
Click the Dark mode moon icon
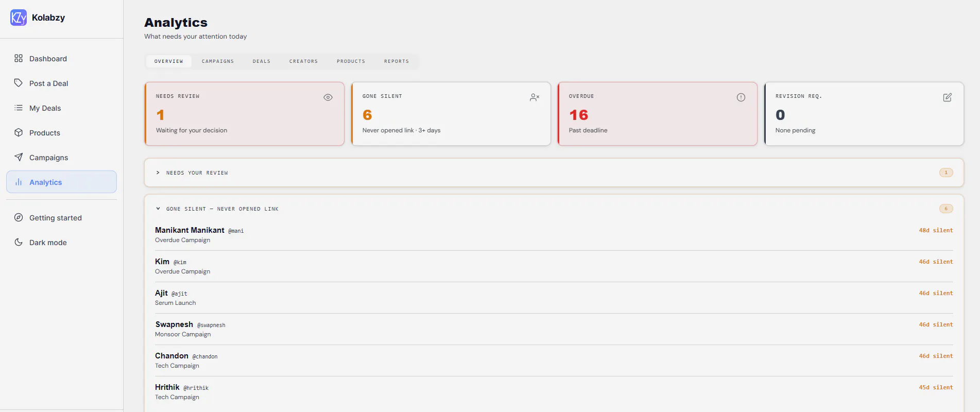pyautogui.click(x=19, y=242)
